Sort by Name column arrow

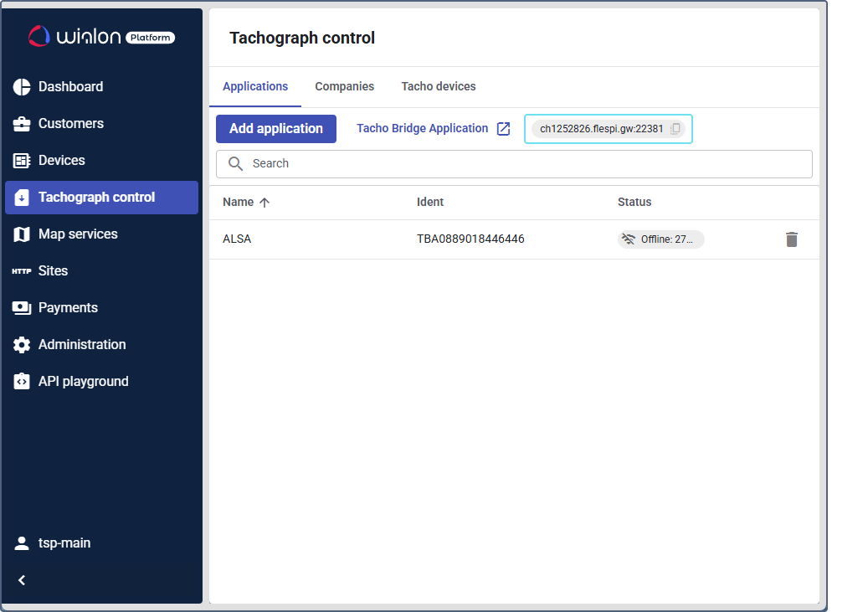pos(265,203)
